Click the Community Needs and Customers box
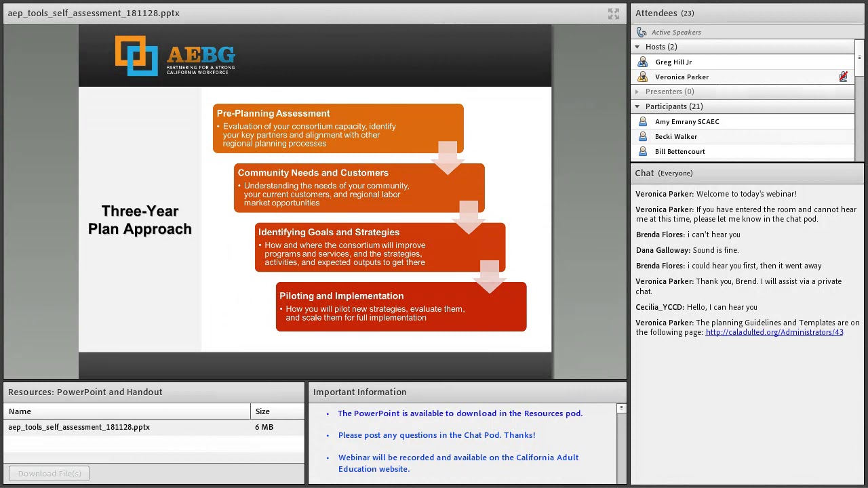 point(359,188)
